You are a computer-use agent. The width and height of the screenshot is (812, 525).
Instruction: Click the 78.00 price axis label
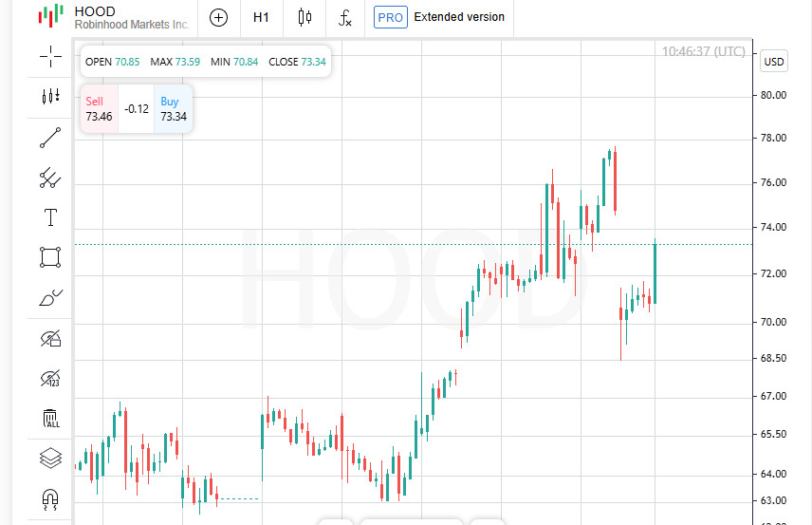[773, 138]
